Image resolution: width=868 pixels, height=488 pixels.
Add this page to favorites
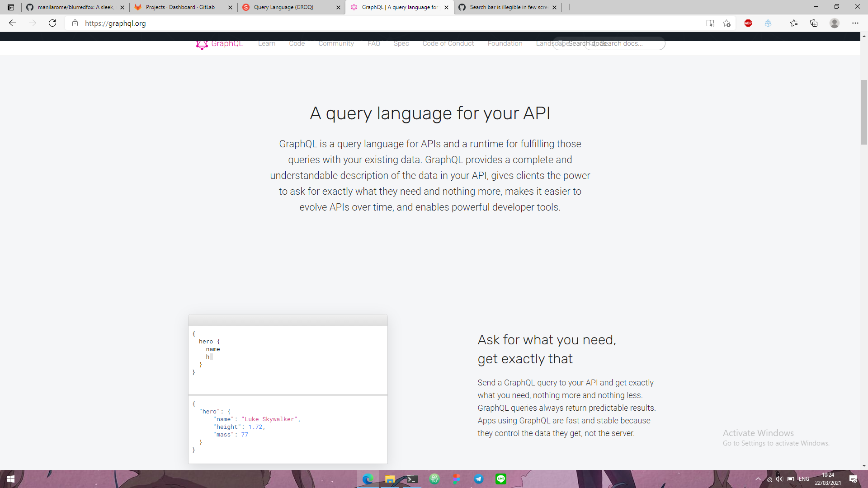(726, 23)
